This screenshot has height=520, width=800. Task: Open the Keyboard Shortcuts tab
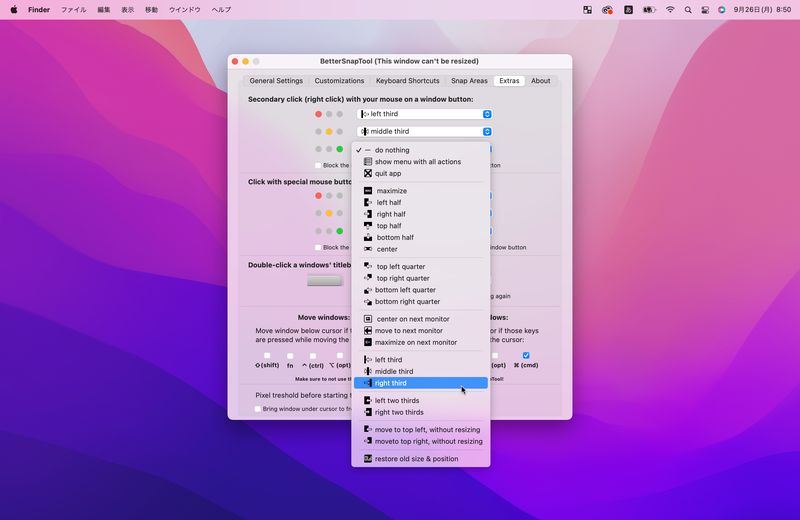408,81
